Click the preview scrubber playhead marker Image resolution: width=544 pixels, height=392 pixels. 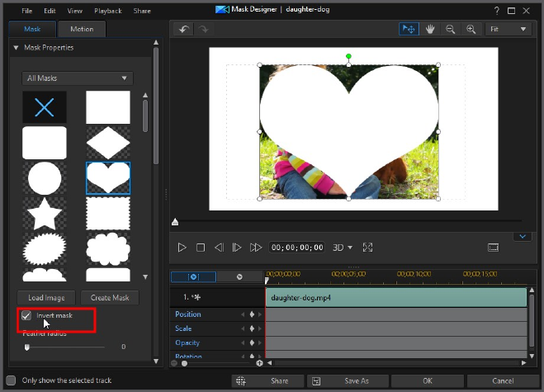click(x=175, y=222)
